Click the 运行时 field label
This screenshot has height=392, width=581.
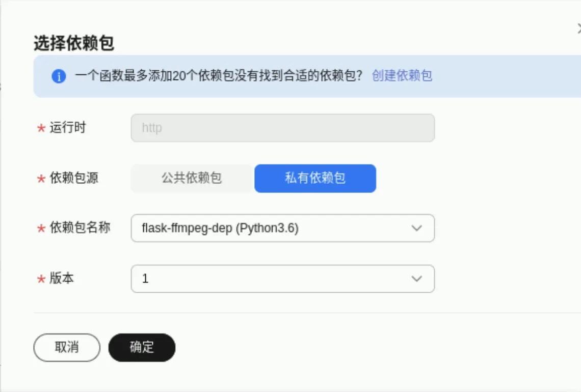[68, 127]
